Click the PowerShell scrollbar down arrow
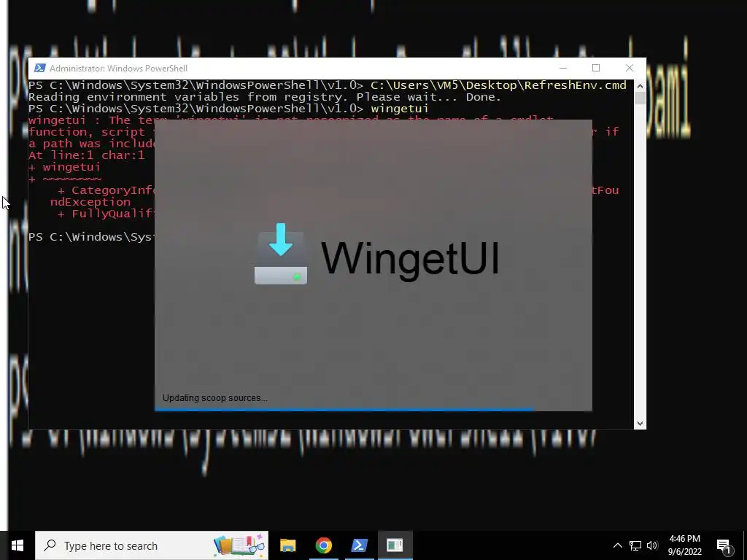 click(x=640, y=424)
